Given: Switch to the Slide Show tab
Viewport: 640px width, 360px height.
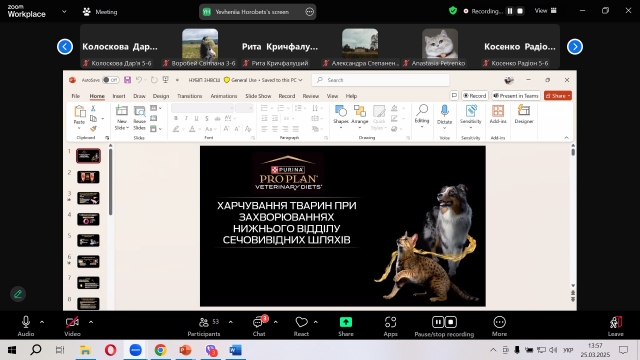Looking at the screenshot, I should click(x=258, y=96).
